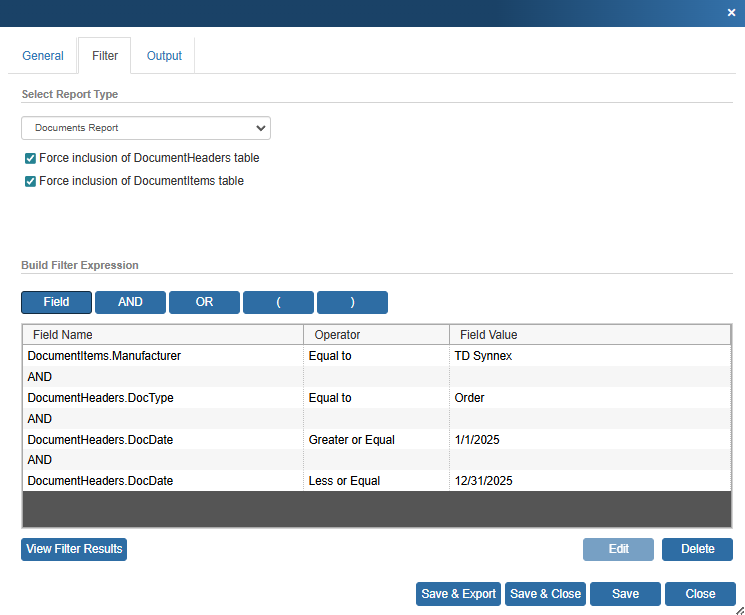Uncheck Force inclusion of DocumentItems table
The width and height of the screenshot is (745, 615).
point(30,181)
